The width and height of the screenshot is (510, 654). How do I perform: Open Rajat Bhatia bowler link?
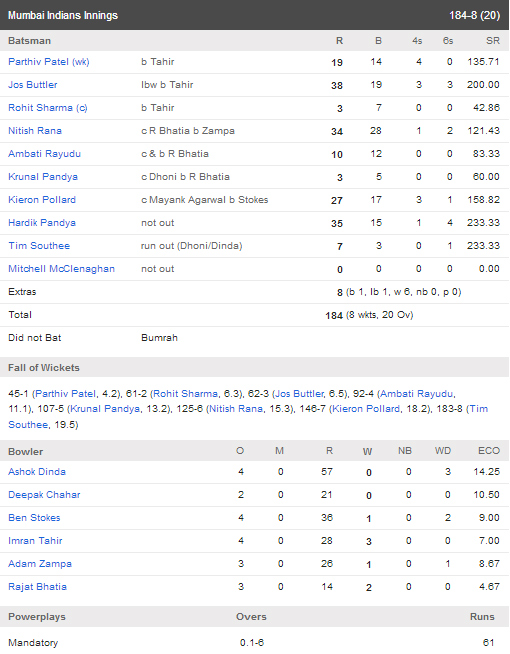pos(38,586)
